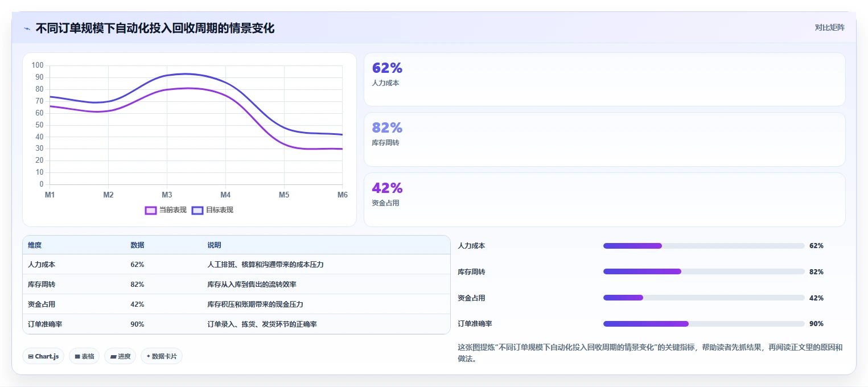This screenshot has height=387, width=868.
Task: Click the M2 axis label on chart
Action: tap(108, 195)
